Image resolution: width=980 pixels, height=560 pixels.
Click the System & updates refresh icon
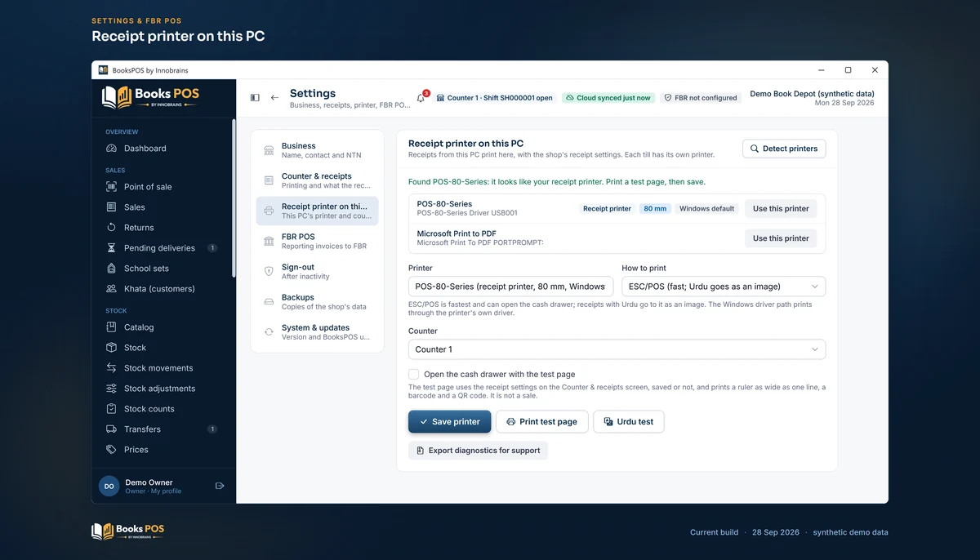click(269, 332)
